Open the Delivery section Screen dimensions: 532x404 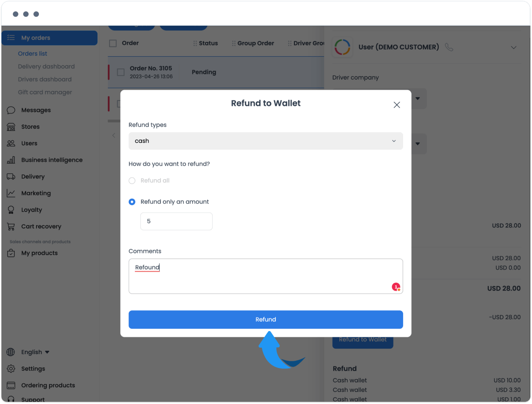point(33,177)
